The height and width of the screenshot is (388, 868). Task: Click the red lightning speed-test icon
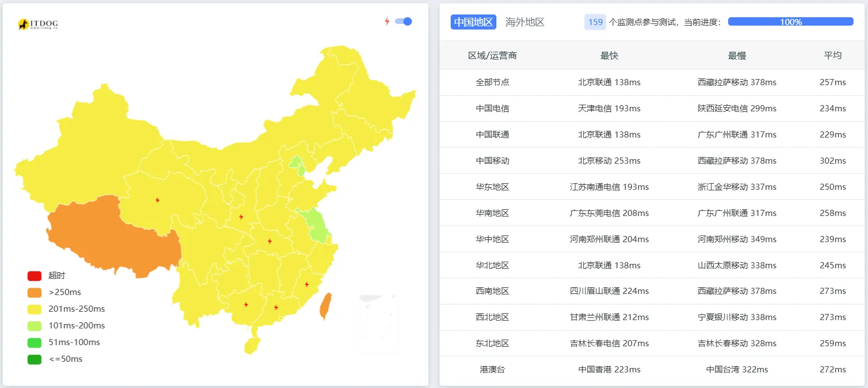point(387,21)
